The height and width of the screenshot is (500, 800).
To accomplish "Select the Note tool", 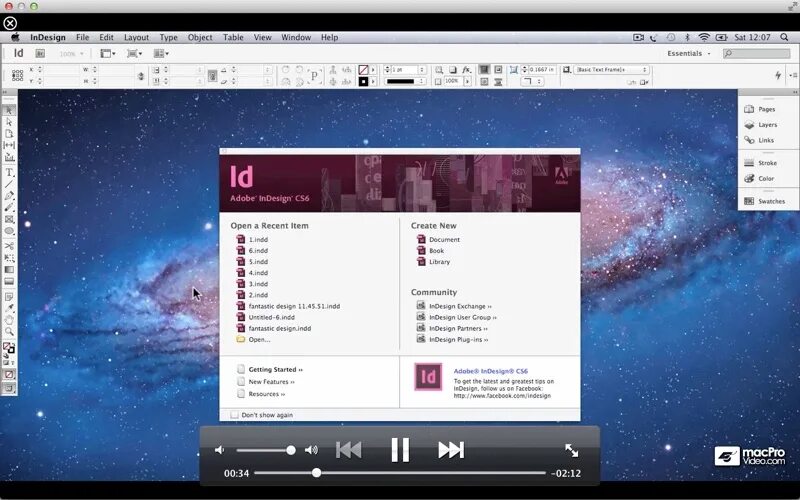I will 9,296.
